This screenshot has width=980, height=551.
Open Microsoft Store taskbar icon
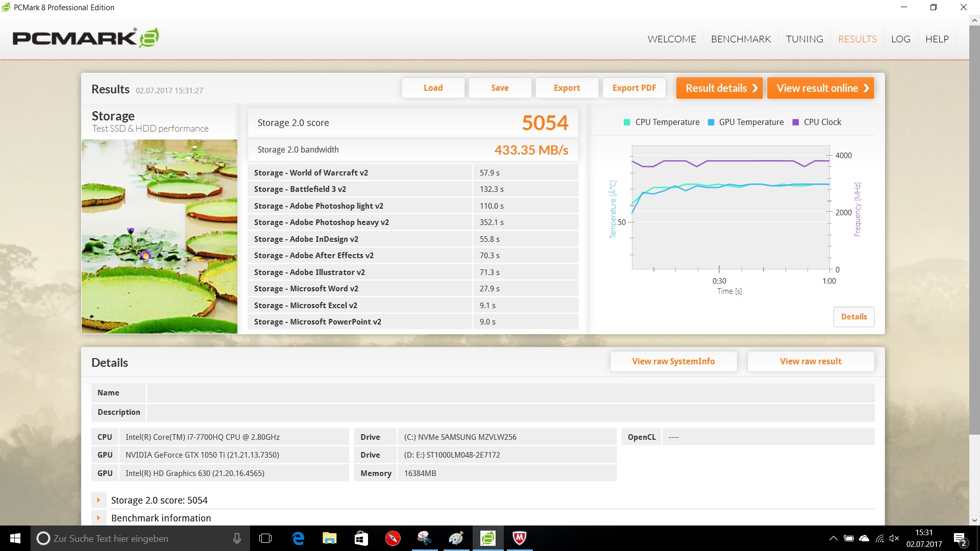(361, 538)
